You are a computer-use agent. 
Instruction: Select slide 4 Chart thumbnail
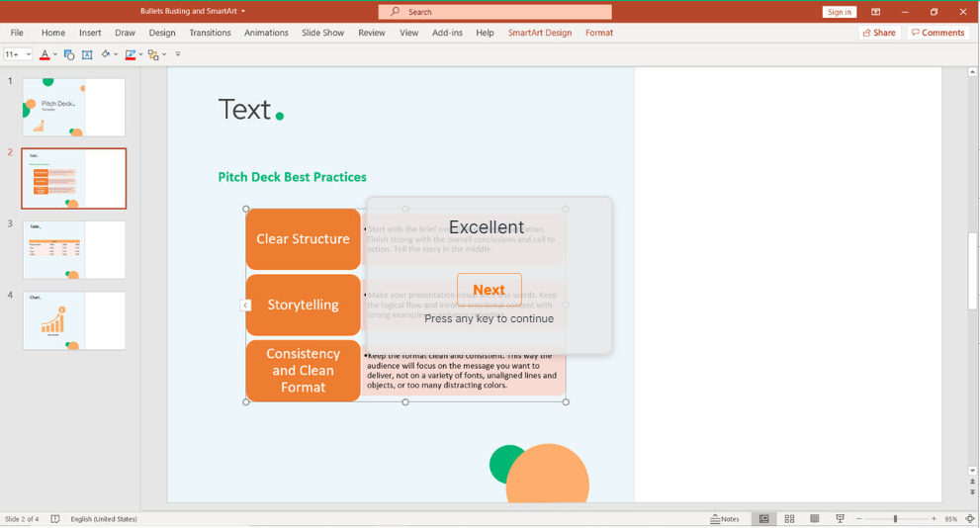(74, 320)
